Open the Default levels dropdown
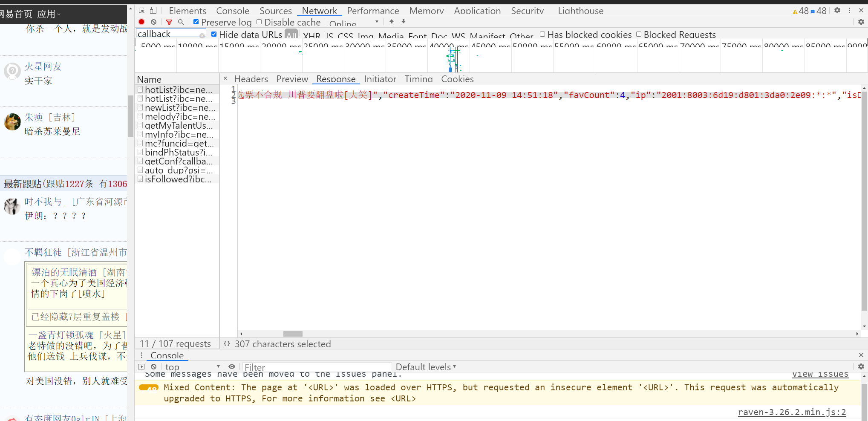Image resolution: width=868 pixels, height=421 pixels. 426,366
